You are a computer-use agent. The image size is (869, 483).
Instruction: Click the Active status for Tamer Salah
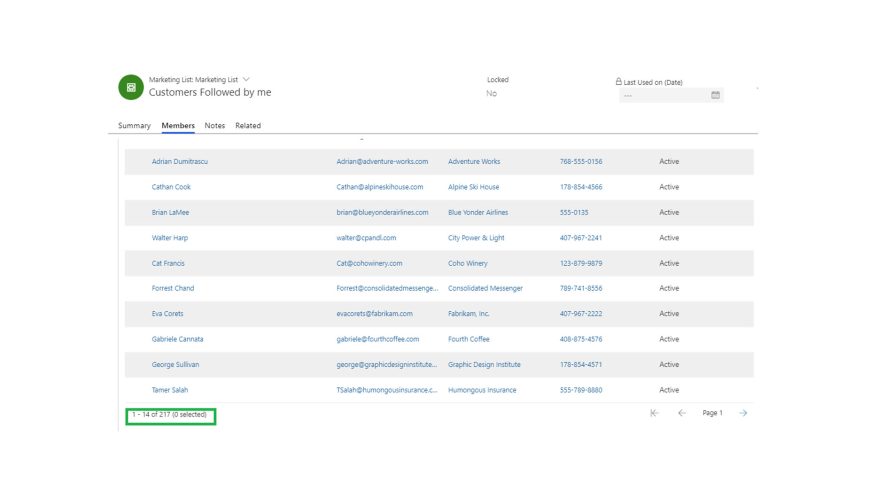pyautogui.click(x=669, y=390)
